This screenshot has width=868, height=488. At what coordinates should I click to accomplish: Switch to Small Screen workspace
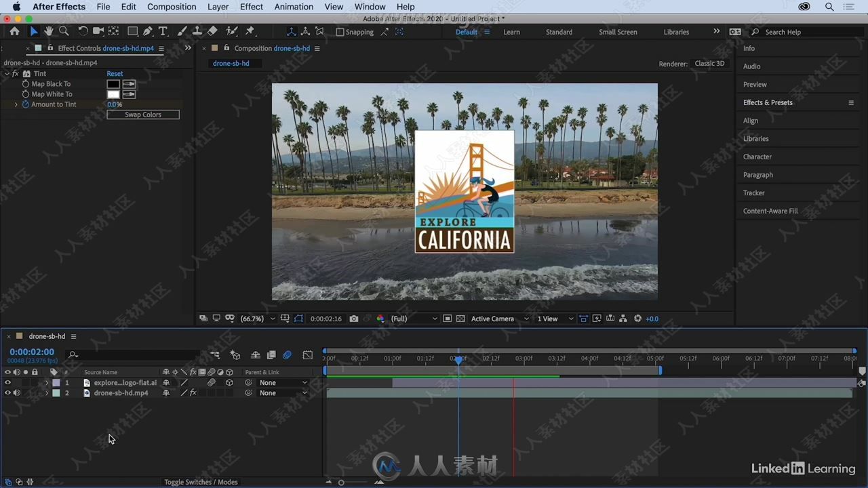pyautogui.click(x=618, y=32)
